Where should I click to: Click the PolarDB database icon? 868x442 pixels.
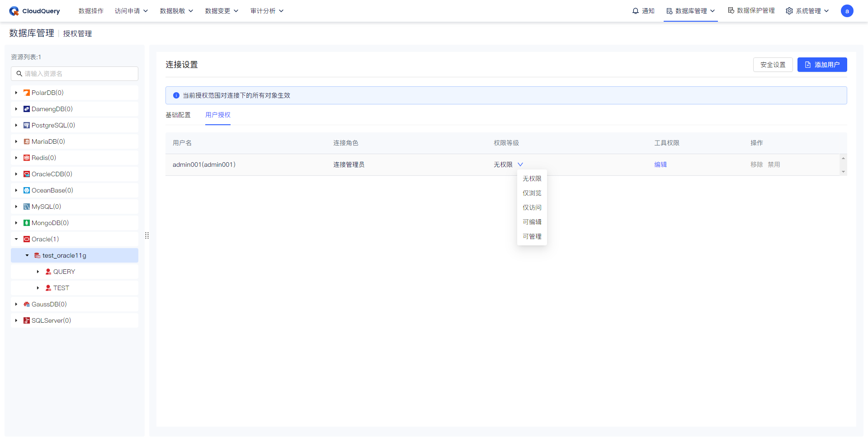click(x=27, y=93)
